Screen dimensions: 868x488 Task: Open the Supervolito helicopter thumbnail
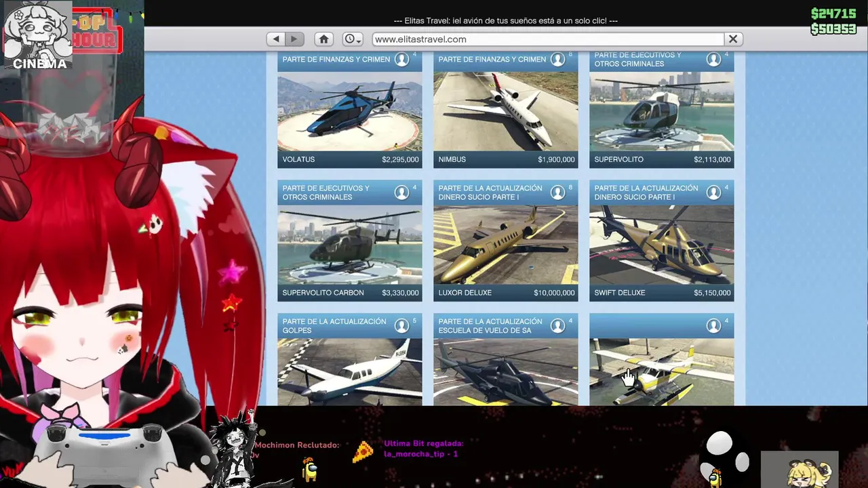pos(662,111)
